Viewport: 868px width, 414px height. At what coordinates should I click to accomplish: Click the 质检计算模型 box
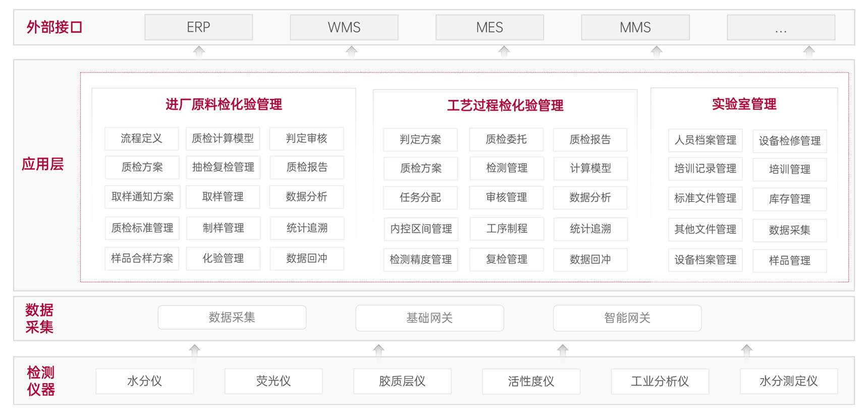click(223, 138)
